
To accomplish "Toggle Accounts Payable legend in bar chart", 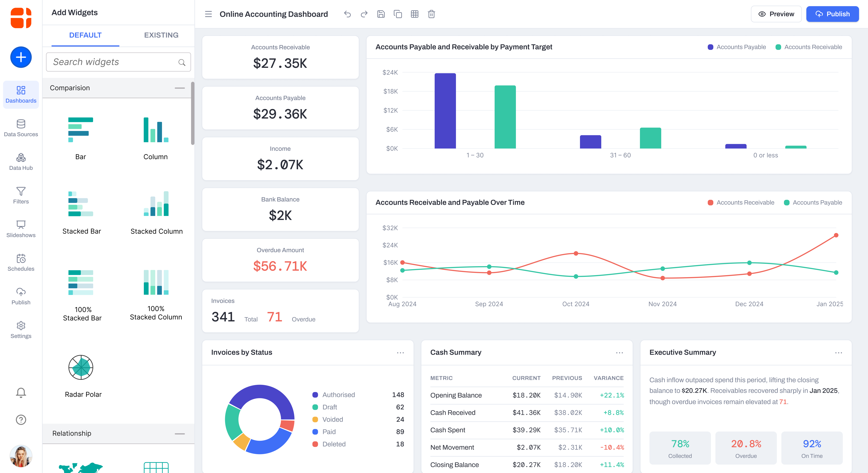I will click(737, 47).
